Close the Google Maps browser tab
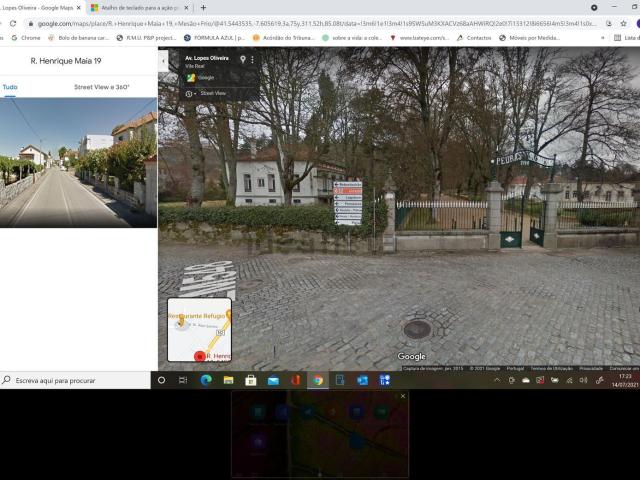This screenshot has width=640, height=480. tap(78, 8)
